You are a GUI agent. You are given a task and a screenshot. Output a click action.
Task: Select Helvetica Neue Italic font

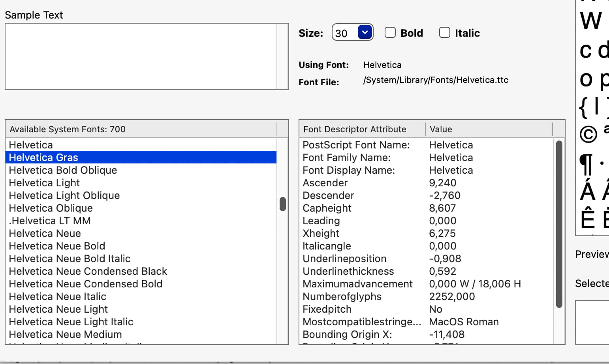pyautogui.click(x=141, y=296)
